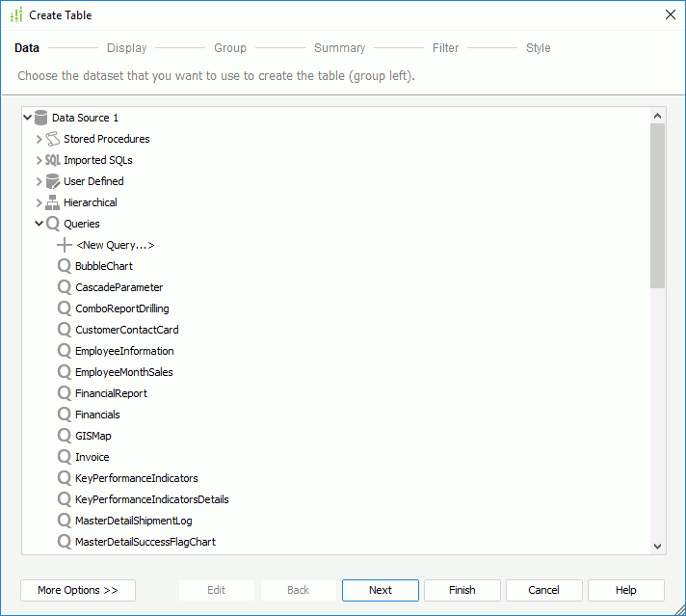The height and width of the screenshot is (616, 686).
Task: Expand the Stored Procedures node
Action: point(39,139)
